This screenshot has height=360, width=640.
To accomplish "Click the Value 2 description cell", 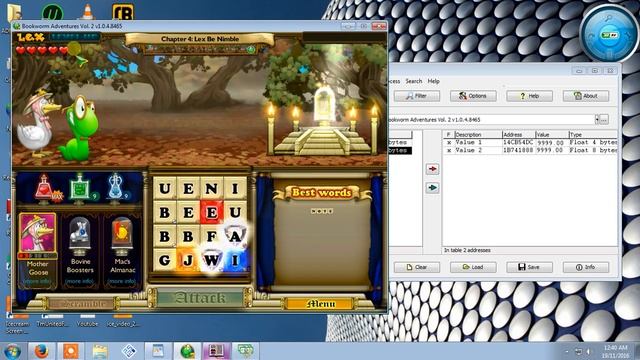I will coord(469,150).
